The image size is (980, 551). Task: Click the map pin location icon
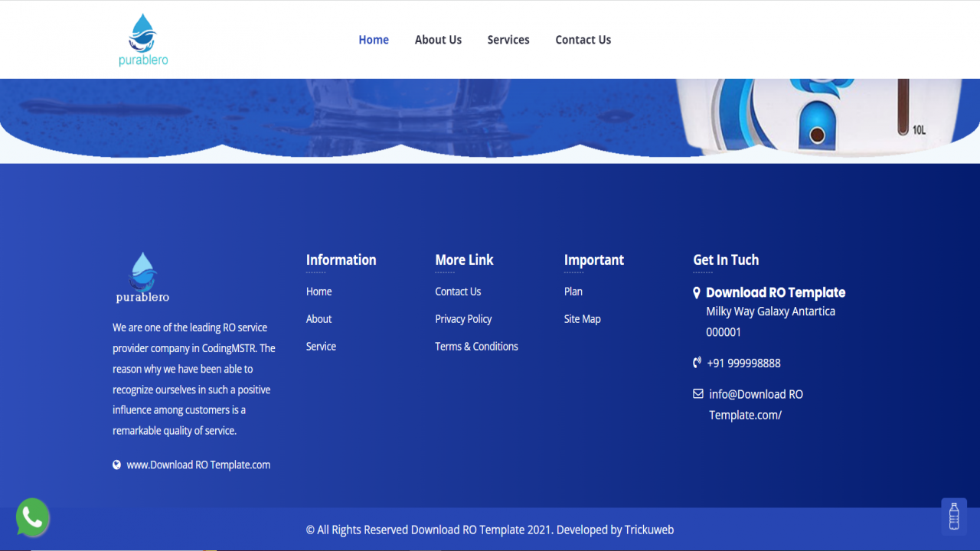click(697, 292)
